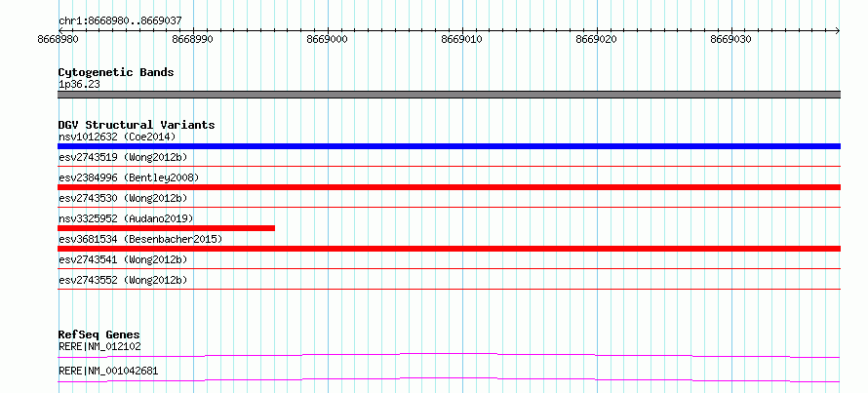Select the RERE|NM_001042681 gene label
The image size is (868, 393).
(x=108, y=371)
